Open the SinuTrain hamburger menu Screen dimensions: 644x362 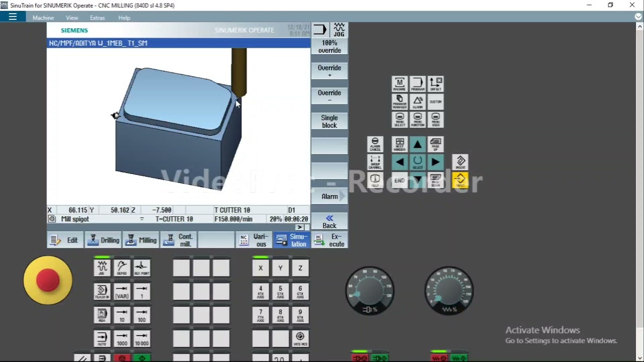click(x=13, y=17)
